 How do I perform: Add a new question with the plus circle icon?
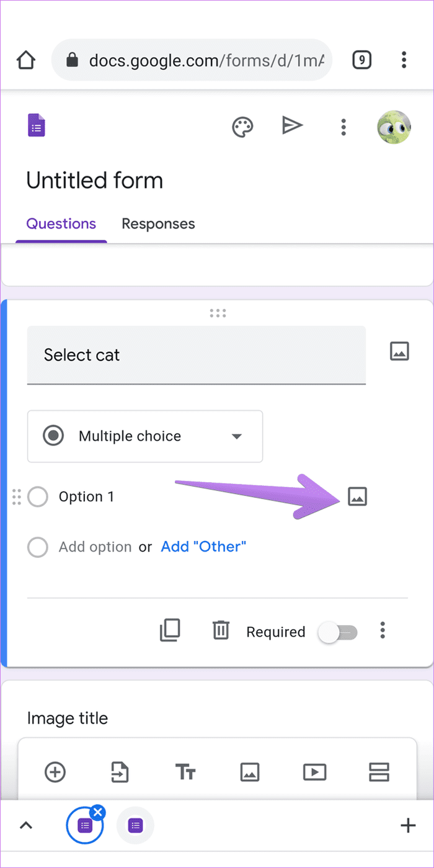[x=55, y=772]
